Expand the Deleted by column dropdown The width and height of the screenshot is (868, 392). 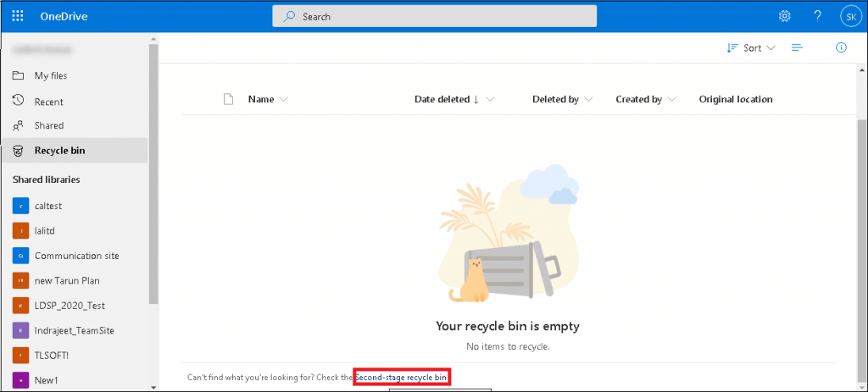pyautogui.click(x=588, y=100)
